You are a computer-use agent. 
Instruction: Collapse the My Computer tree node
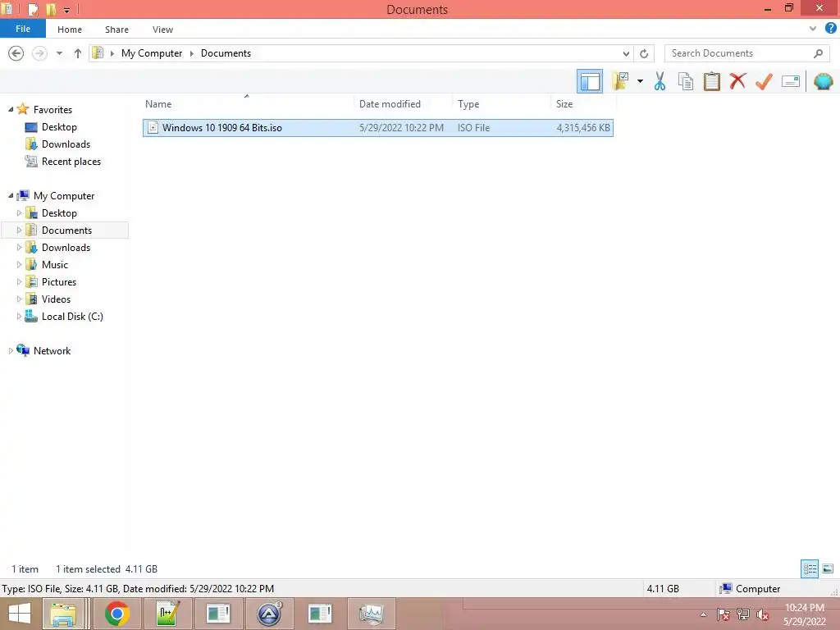[11, 195]
